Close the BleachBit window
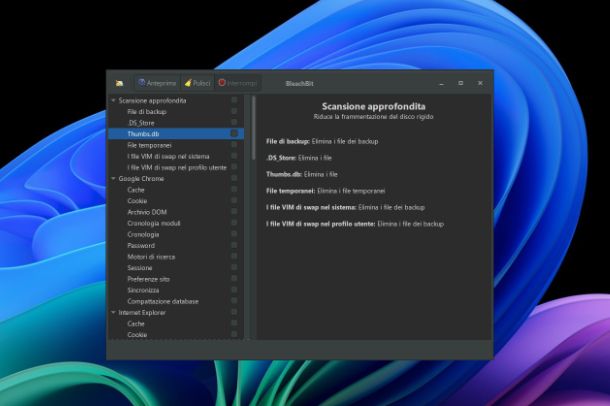Screen dimensions: 610x406 click(480, 83)
